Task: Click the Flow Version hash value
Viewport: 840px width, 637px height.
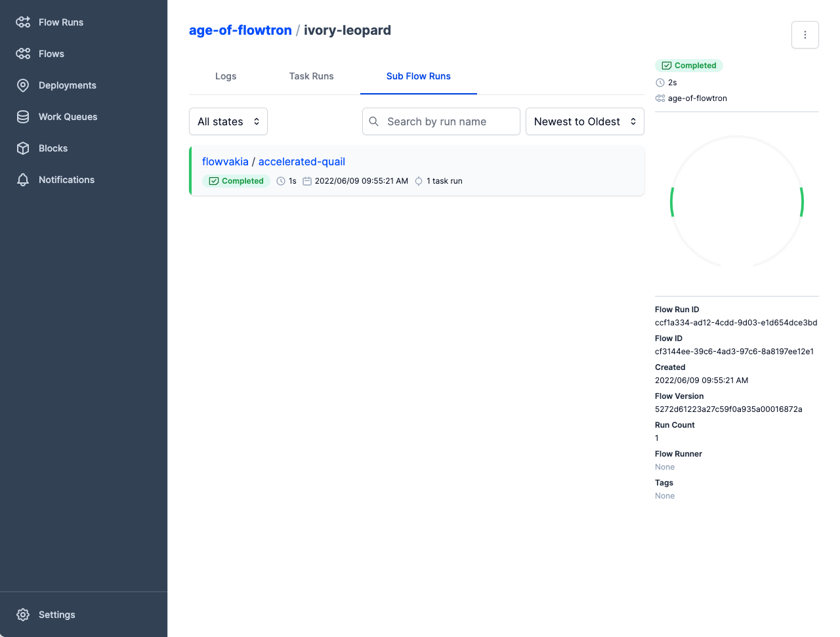Action: (728, 409)
